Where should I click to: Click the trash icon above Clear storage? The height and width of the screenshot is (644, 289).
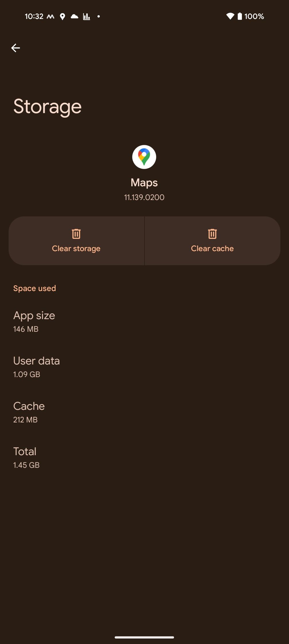(76, 234)
